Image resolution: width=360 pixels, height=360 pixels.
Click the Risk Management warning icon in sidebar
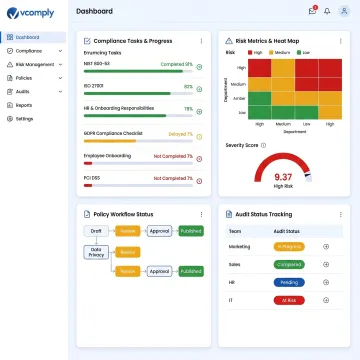(x=10, y=65)
